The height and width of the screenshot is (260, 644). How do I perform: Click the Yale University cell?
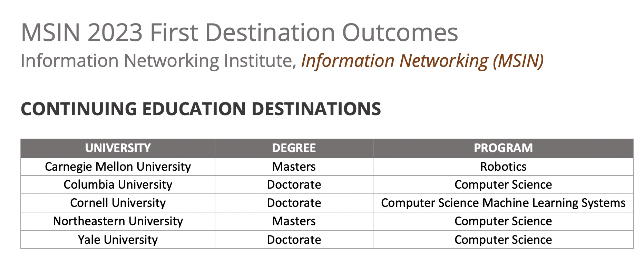point(118,240)
